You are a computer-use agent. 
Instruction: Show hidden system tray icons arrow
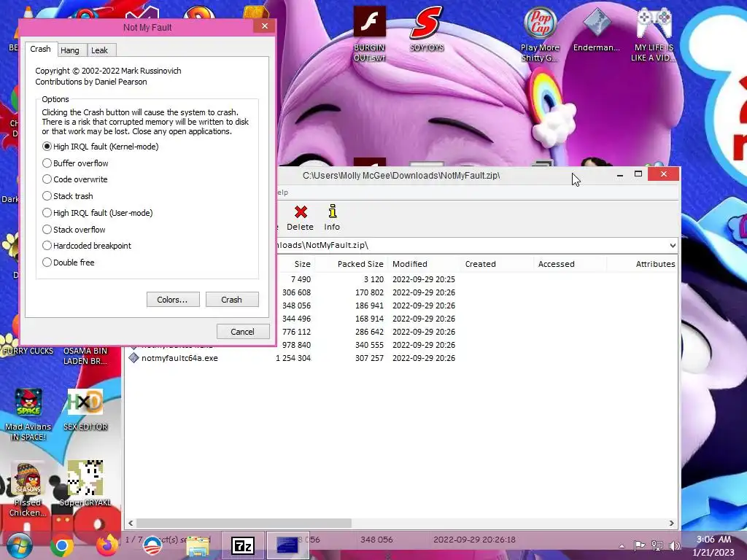pyautogui.click(x=622, y=546)
